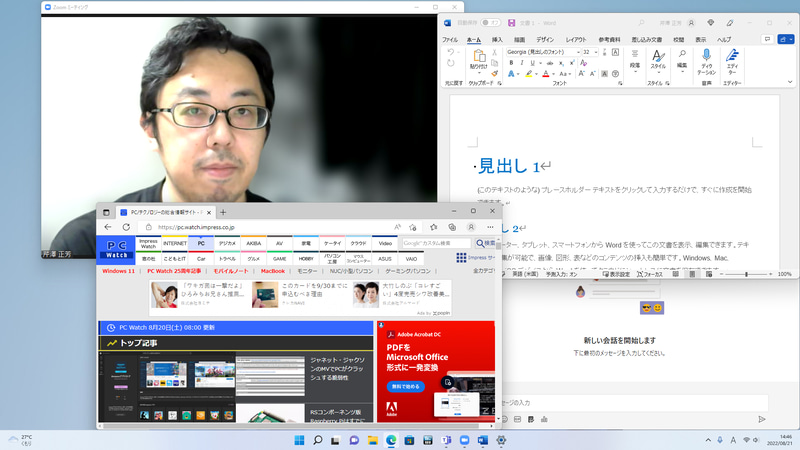Click the Google custom search field
The height and width of the screenshot is (450, 800).
(436, 243)
